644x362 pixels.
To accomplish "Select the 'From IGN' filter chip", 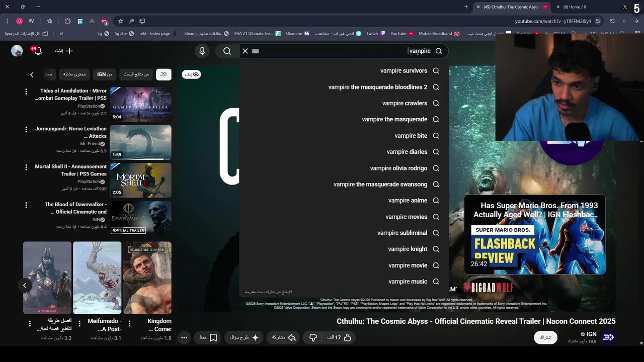I will (x=105, y=74).
